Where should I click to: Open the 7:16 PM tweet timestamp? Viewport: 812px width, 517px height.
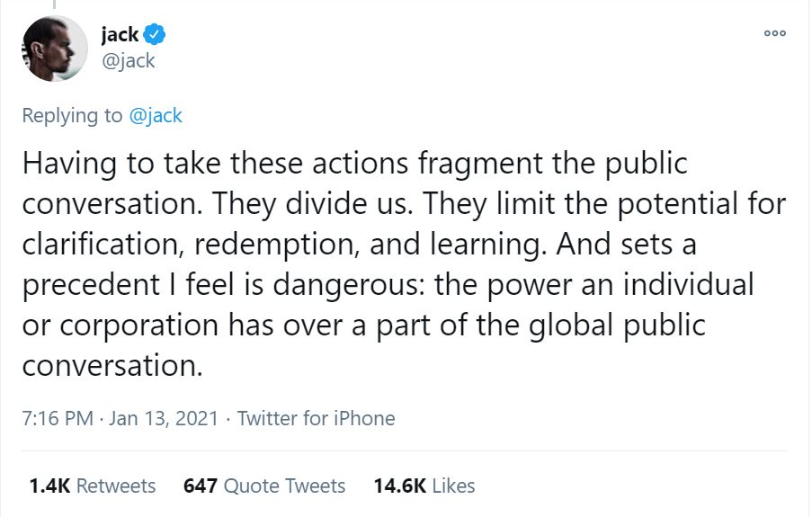[58, 418]
